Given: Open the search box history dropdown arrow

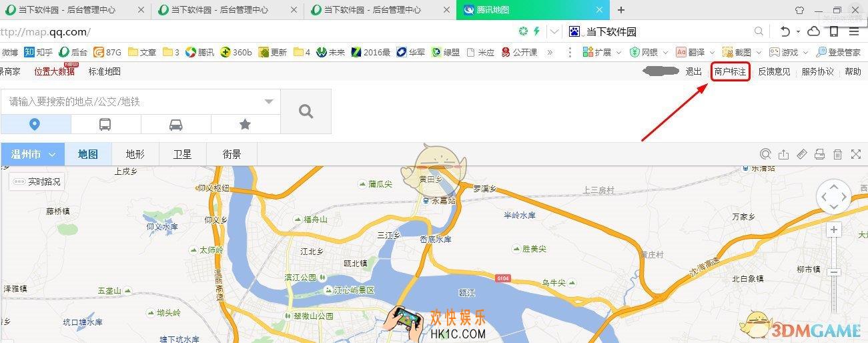Looking at the screenshot, I should 269,102.
